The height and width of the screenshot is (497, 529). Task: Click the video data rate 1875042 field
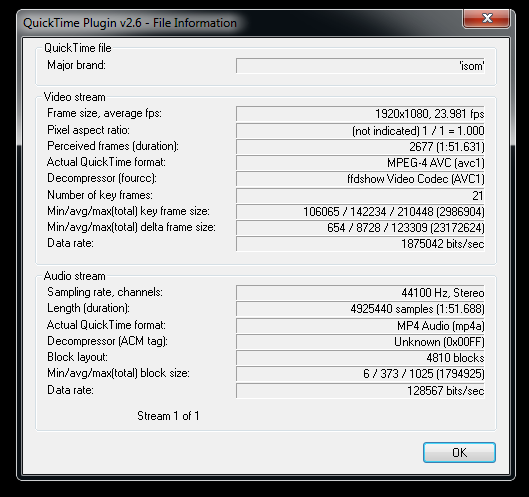[x=360, y=244]
